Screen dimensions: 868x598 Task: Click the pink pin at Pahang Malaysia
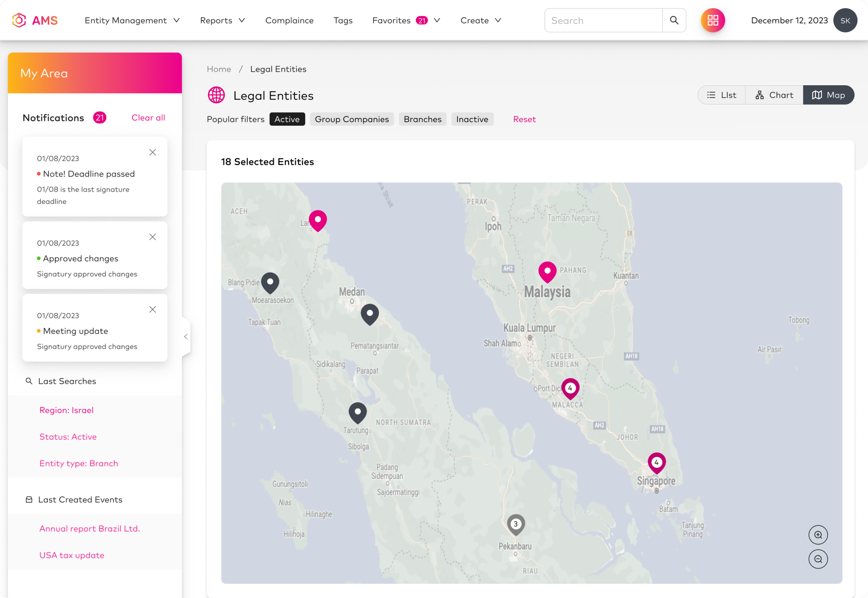[x=548, y=272]
